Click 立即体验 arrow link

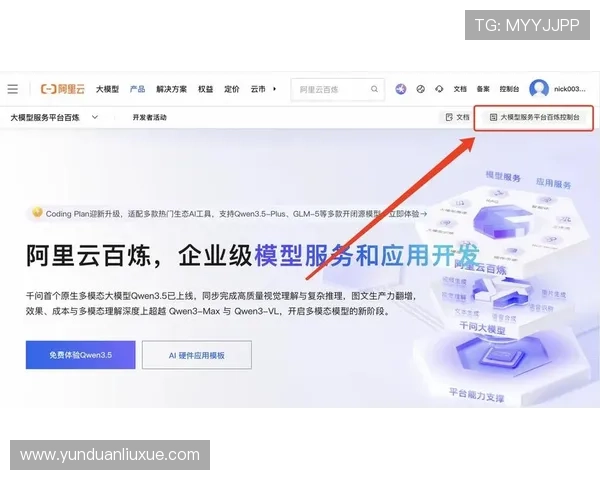pos(408,214)
